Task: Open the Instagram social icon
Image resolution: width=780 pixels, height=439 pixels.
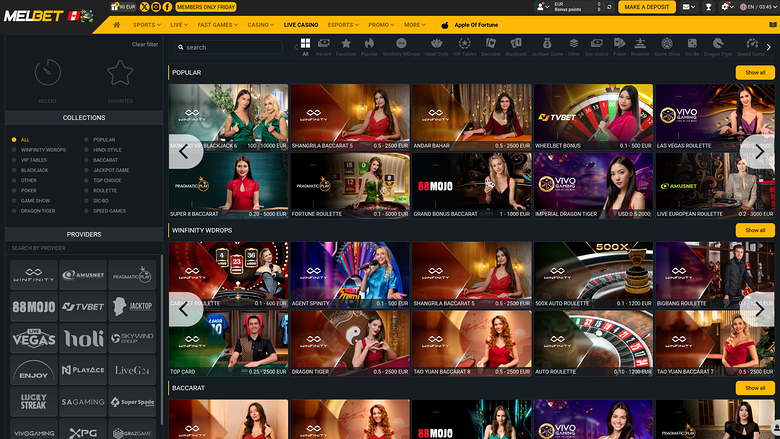Action: click(x=156, y=7)
